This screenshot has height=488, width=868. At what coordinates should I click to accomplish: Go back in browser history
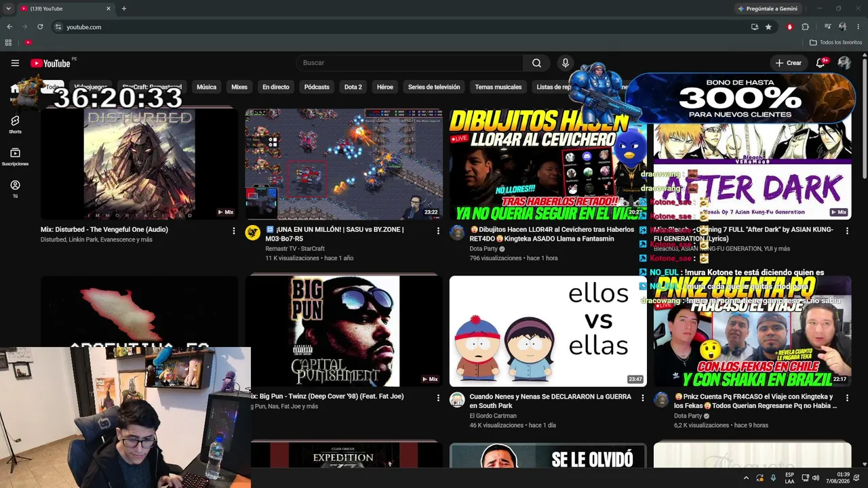tap(9, 26)
